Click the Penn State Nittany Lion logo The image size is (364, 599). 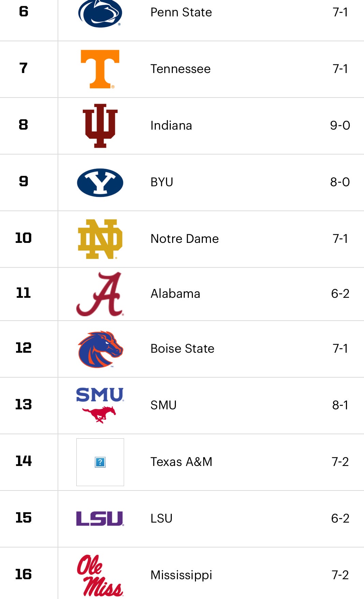(100, 13)
